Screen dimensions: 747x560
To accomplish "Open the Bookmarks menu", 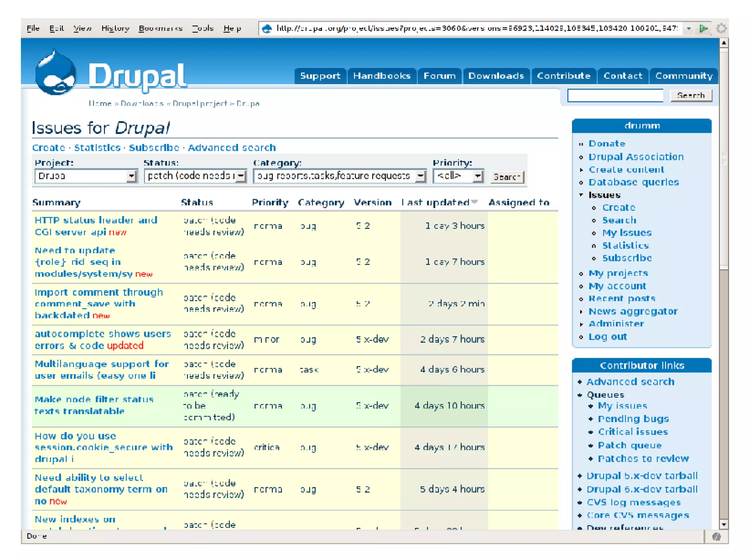I will click(160, 28).
